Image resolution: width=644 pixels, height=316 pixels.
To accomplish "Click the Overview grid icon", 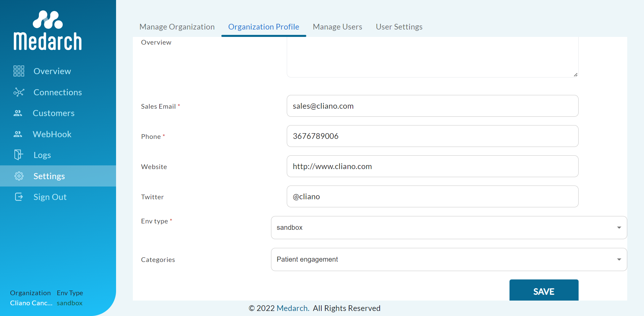I will coord(19,71).
